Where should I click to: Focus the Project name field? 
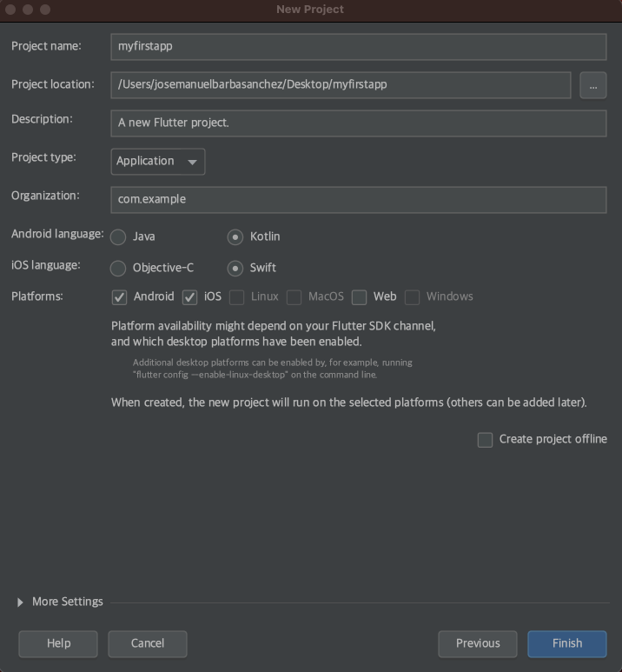(x=359, y=47)
